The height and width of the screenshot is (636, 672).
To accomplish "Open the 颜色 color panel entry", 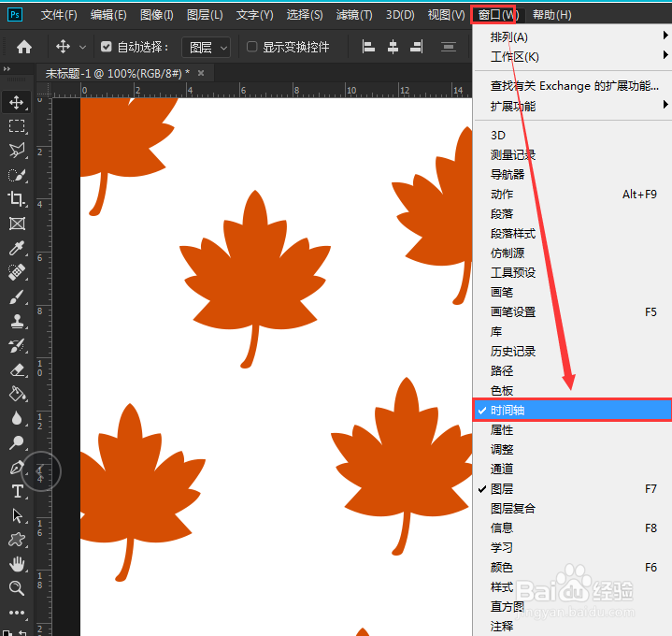I will 572,567.
